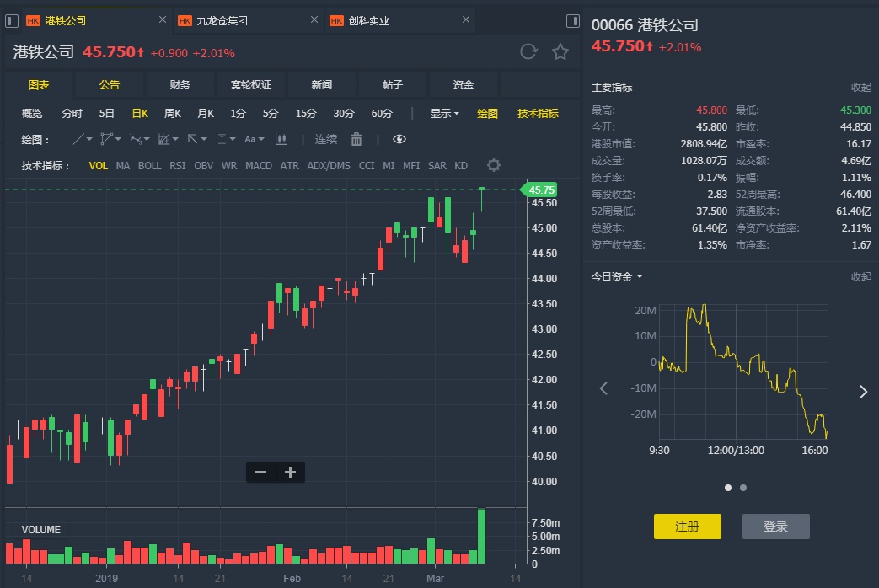Screen dimensions: 879x588
Task: Open the 资金 capital tab
Action: click(x=463, y=84)
